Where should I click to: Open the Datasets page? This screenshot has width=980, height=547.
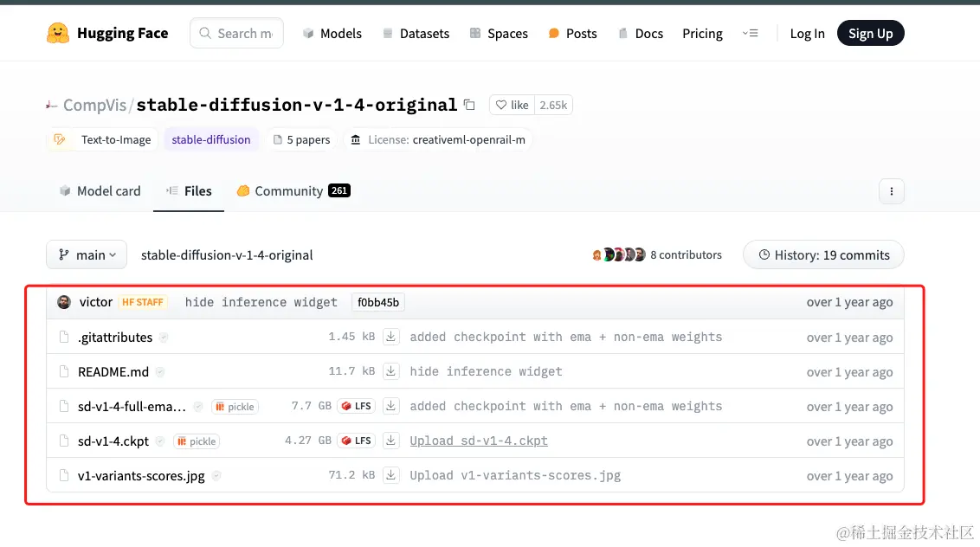click(416, 33)
